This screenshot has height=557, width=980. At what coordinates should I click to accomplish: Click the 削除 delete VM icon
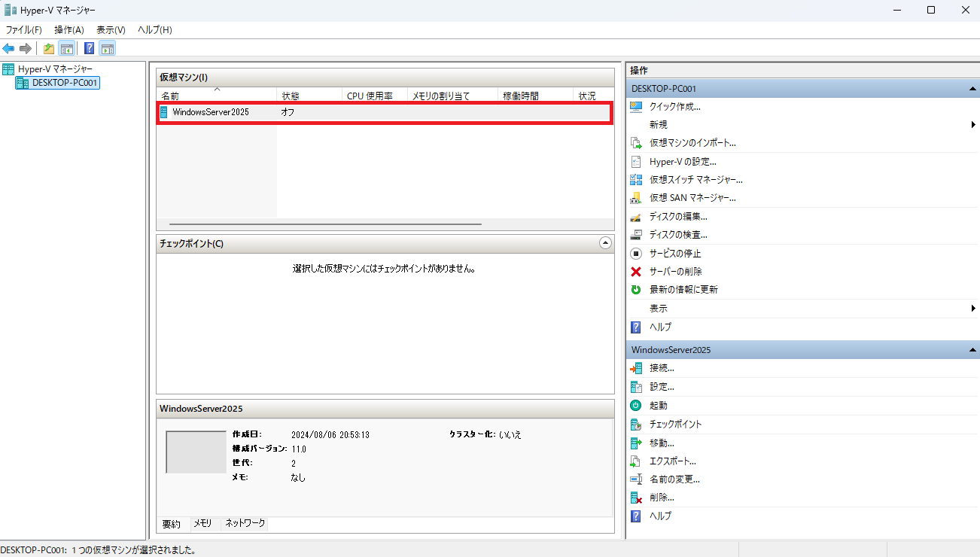(x=636, y=498)
